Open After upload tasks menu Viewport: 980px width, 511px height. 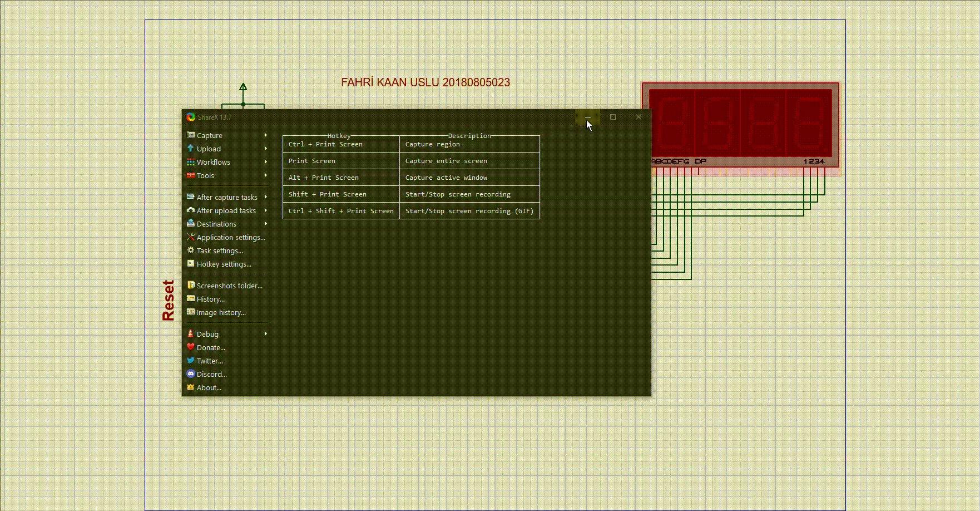coord(227,210)
